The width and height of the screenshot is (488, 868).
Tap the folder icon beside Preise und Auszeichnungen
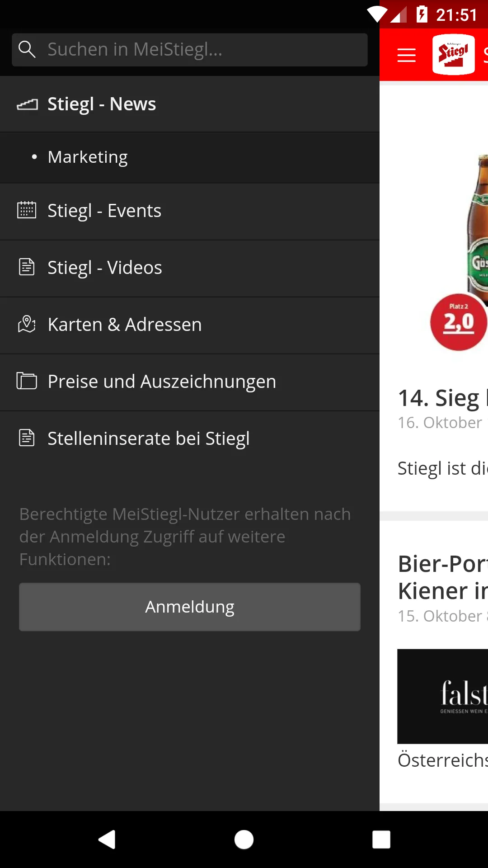(27, 381)
